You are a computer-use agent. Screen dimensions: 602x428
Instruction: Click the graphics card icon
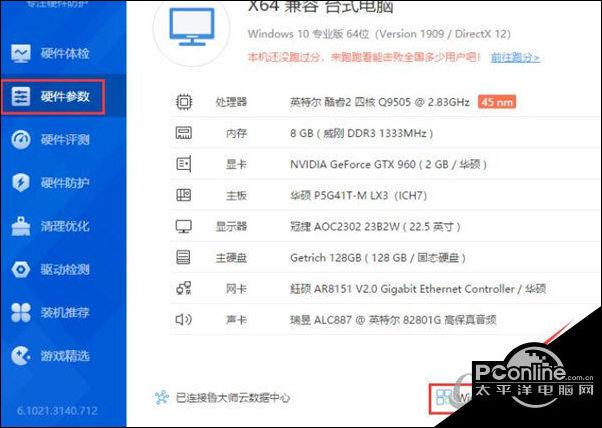[x=184, y=164]
